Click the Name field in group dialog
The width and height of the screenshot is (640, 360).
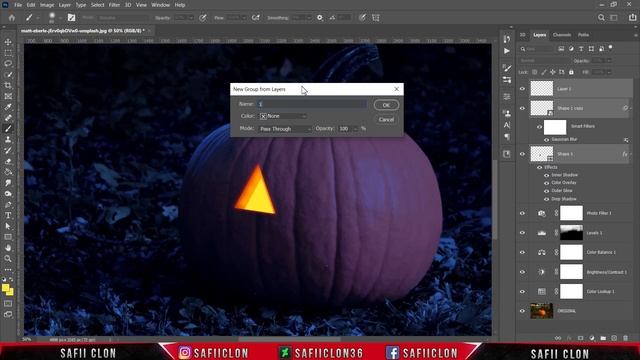[x=312, y=104]
